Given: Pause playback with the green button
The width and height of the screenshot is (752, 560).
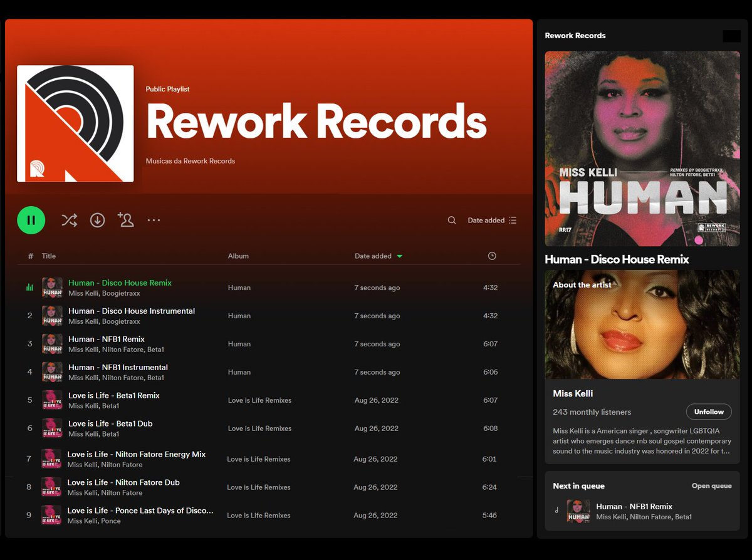Looking at the screenshot, I should coord(31,220).
